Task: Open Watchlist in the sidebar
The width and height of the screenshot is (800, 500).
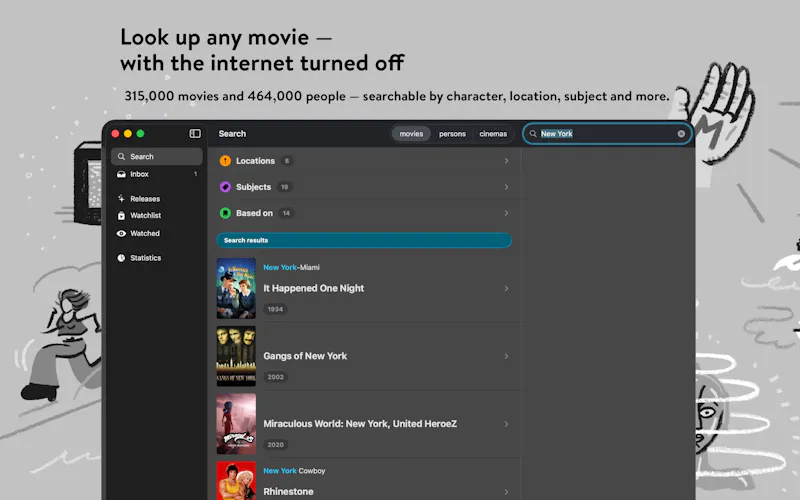Action: pos(157,216)
